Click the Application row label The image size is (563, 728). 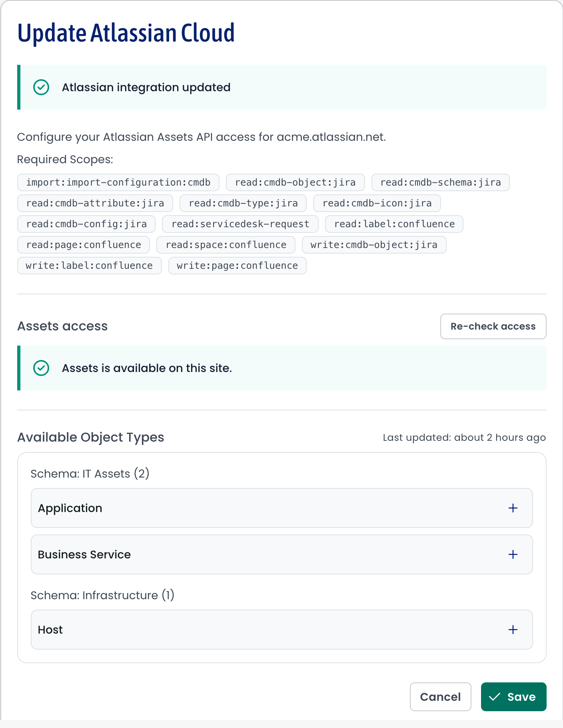pyautogui.click(x=70, y=508)
